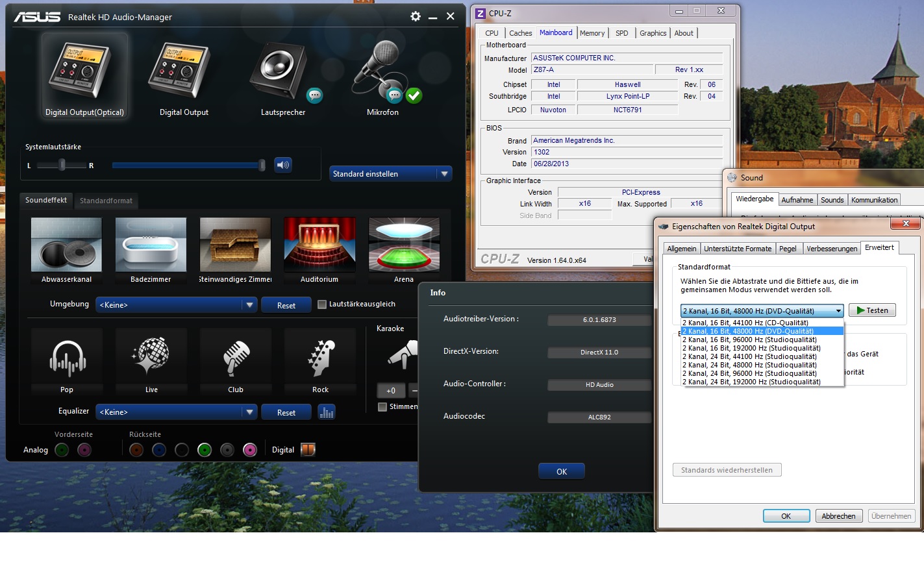Click Reset next to Equalizer
The image size is (924, 570).
[286, 412]
